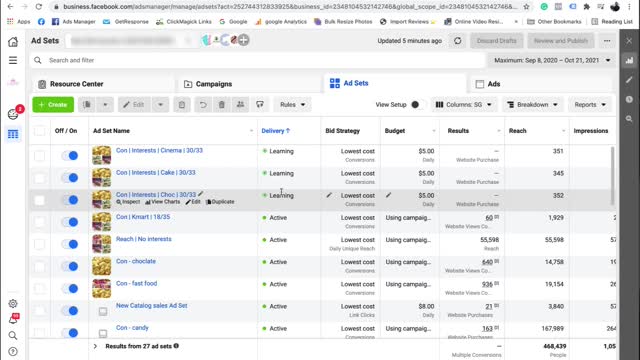Click the Review and Publish button

point(561,41)
